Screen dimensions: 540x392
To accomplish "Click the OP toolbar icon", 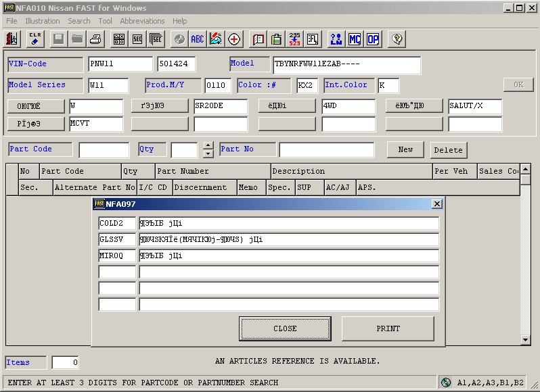I will pyautogui.click(x=373, y=39).
